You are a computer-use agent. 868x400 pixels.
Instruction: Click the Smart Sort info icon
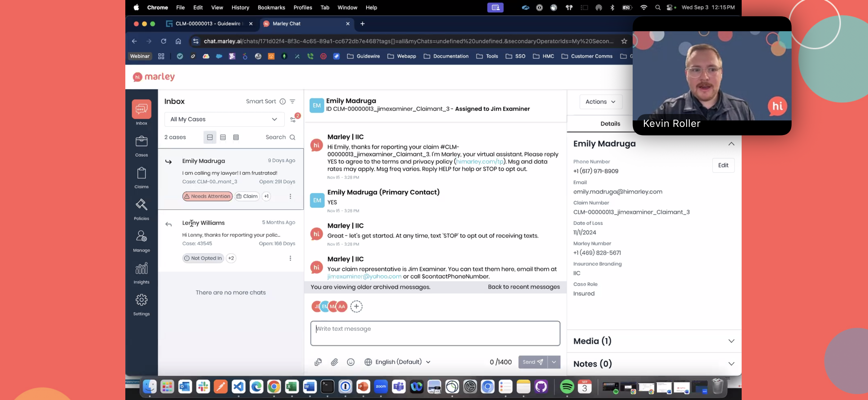click(283, 101)
